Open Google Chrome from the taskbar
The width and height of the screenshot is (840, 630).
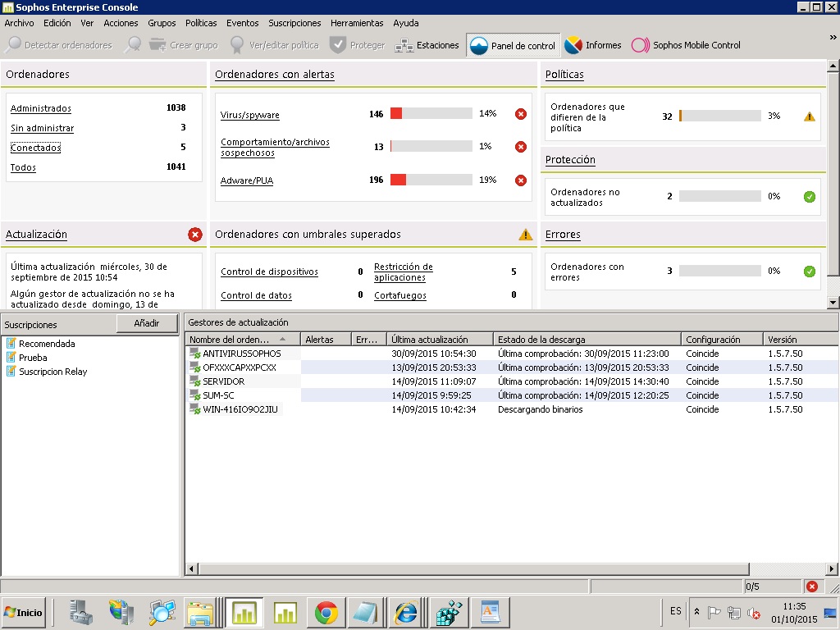point(326,612)
